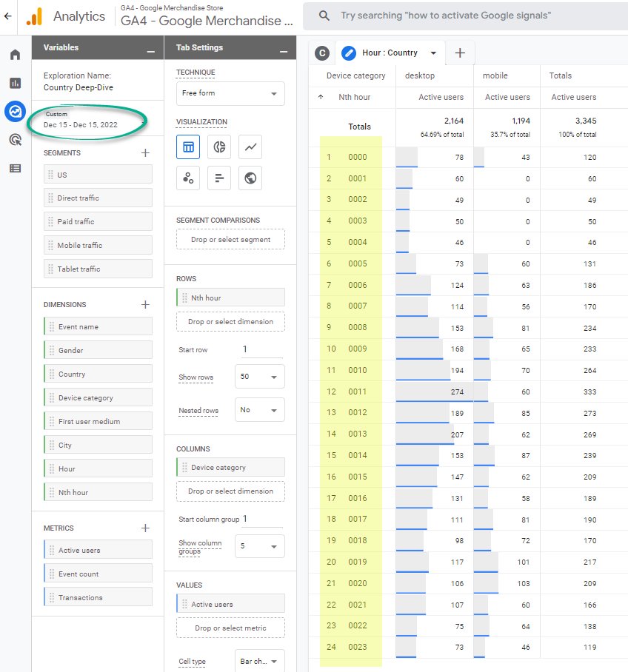Click the GA4 - Google Merchandise property selector
The height and width of the screenshot is (672, 628).
point(207,16)
